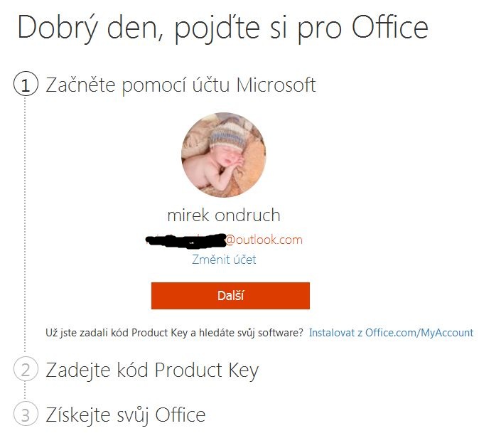This screenshot has height=448, width=501.
Task: Expand the Zadejte kód Product Key step
Action: click(152, 370)
